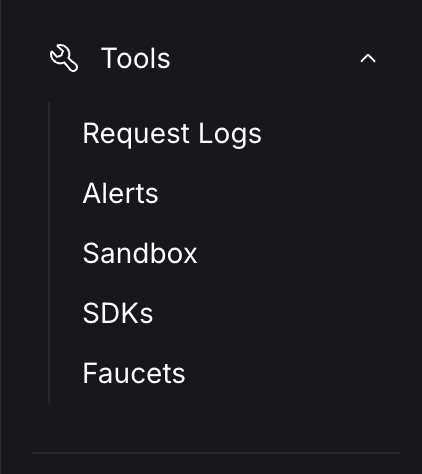Image resolution: width=422 pixels, height=474 pixels.
Task: Click the Tools section header label
Action: [136, 58]
